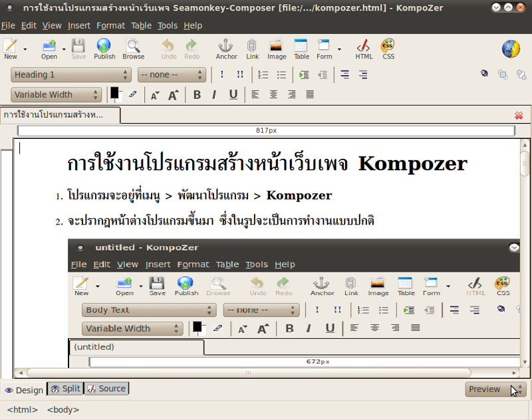This screenshot has height=420, width=532.
Task: Click the Undo arrow icon
Action: (169, 49)
